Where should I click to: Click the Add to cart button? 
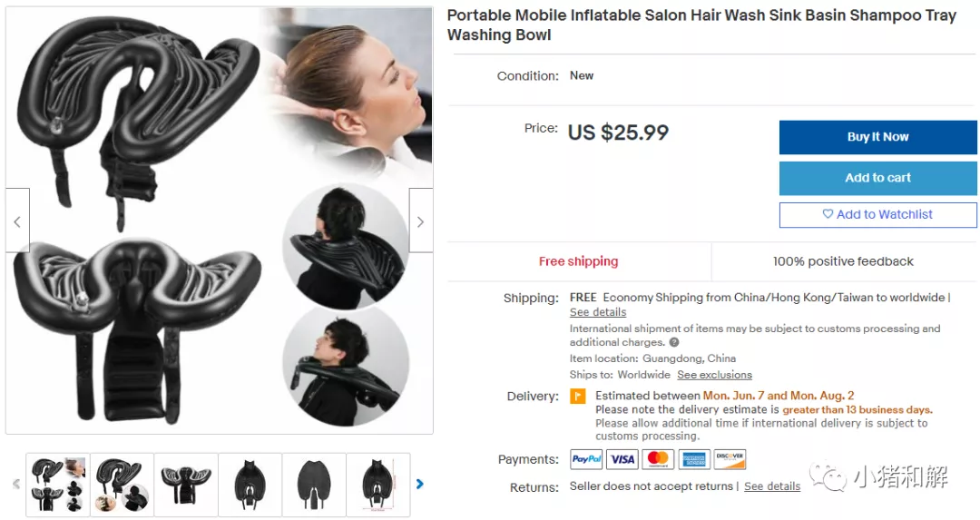point(878,178)
